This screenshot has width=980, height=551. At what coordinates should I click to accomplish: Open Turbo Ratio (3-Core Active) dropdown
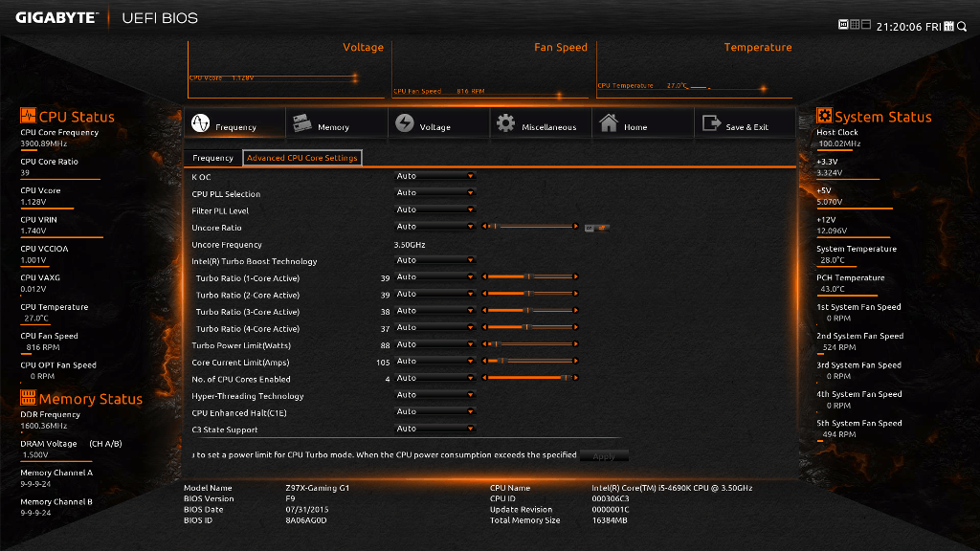tap(435, 311)
